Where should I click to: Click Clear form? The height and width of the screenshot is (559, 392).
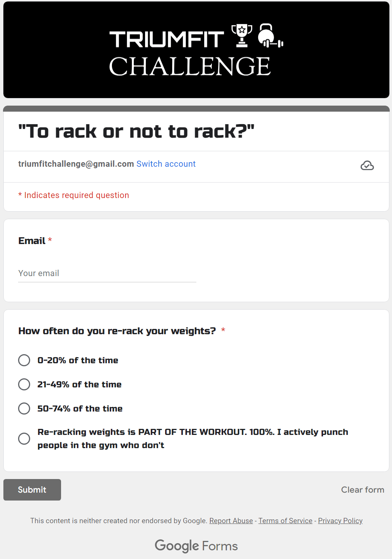pyautogui.click(x=363, y=490)
